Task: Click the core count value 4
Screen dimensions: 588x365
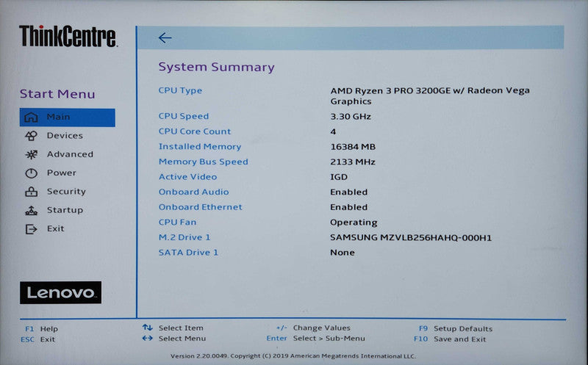Action: pos(333,131)
